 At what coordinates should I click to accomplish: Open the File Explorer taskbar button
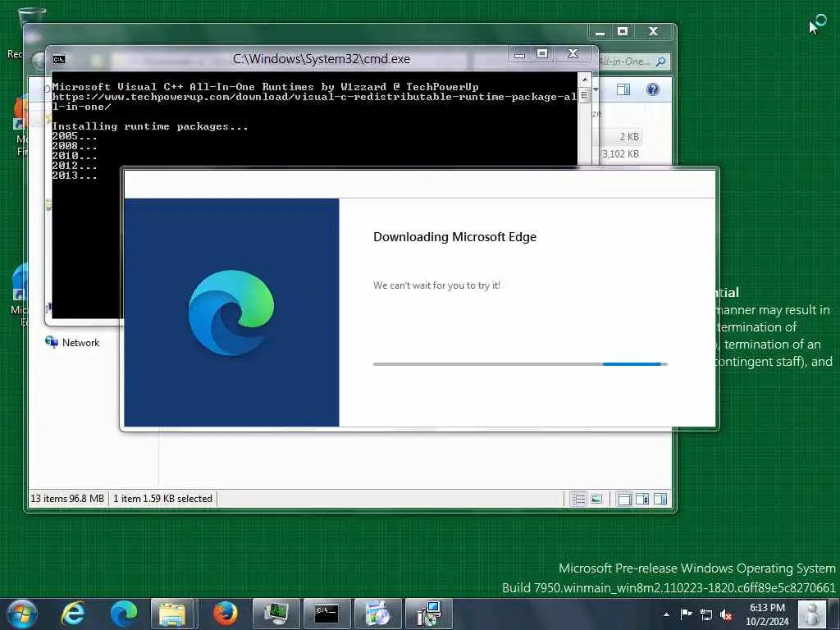point(173,614)
